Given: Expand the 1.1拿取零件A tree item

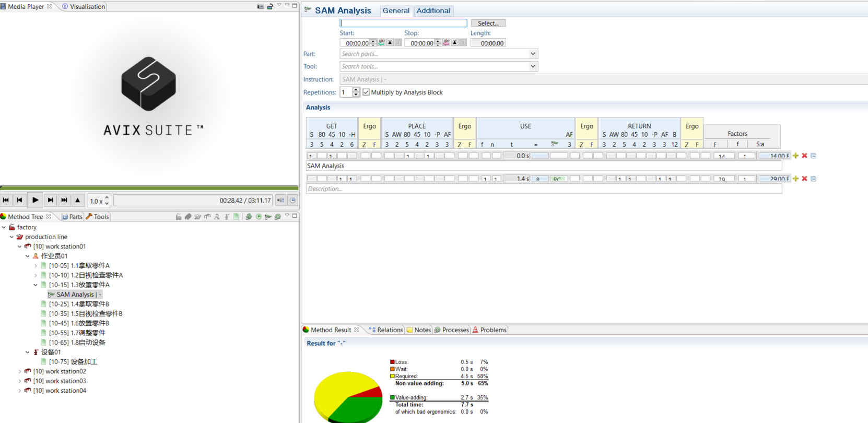Looking at the screenshot, I should tap(36, 266).
